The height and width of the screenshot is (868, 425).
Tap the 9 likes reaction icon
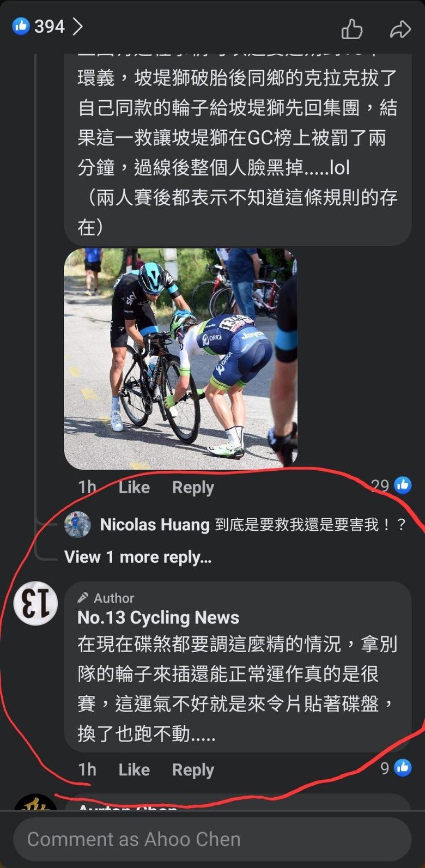click(403, 768)
